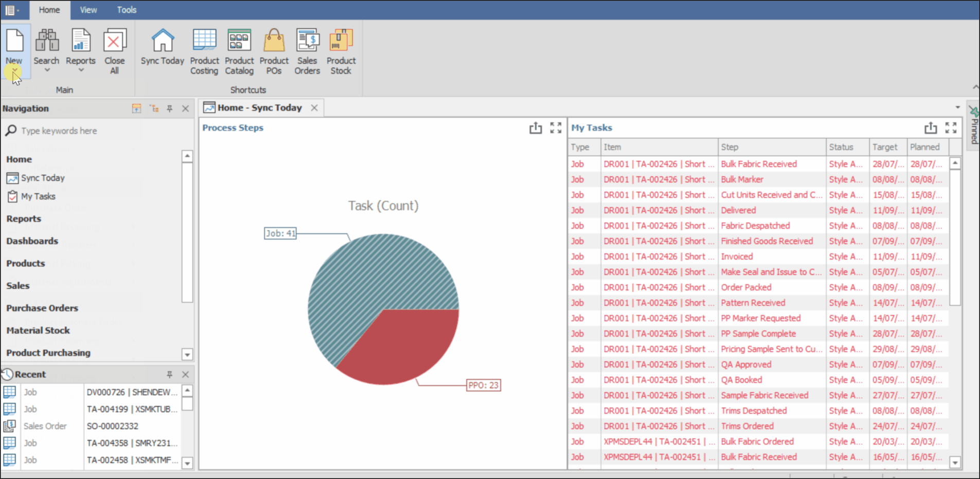Image resolution: width=980 pixels, height=479 pixels.
Task: Switch to the View ribbon tab
Action: pos(88,10)
